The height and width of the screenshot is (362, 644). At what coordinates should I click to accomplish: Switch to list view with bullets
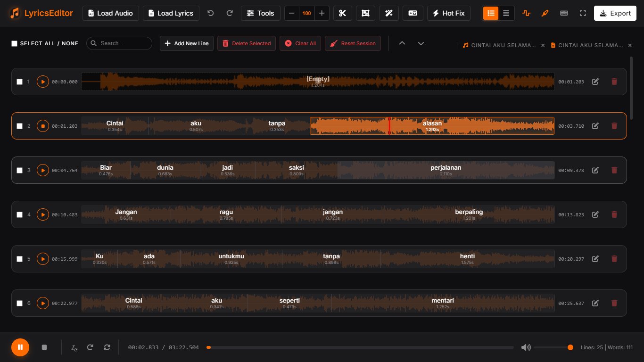point(491,13)
